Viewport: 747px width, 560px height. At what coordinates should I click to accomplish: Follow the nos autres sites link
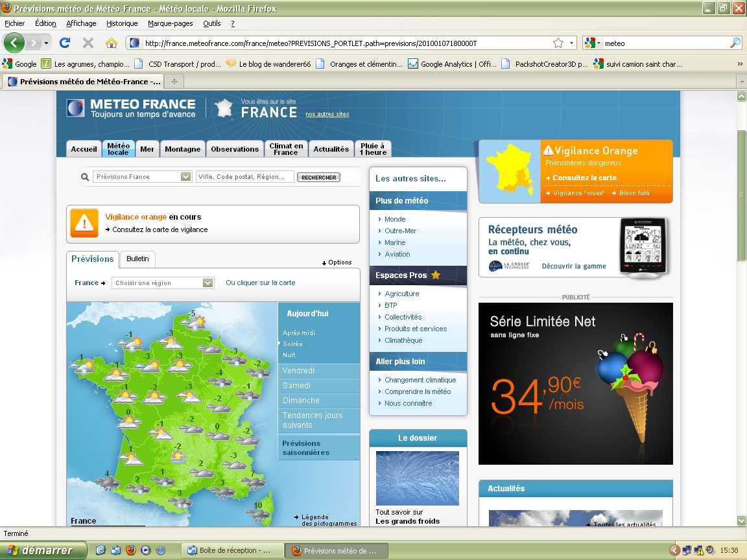pos(327,114)
